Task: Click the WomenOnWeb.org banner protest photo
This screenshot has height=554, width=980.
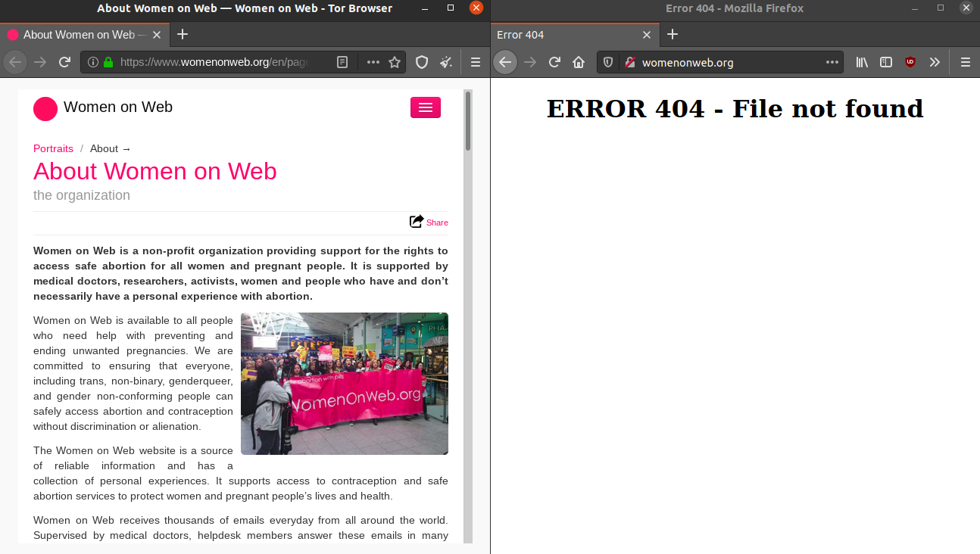Action: pyautogui.click(x=345, y=383)
